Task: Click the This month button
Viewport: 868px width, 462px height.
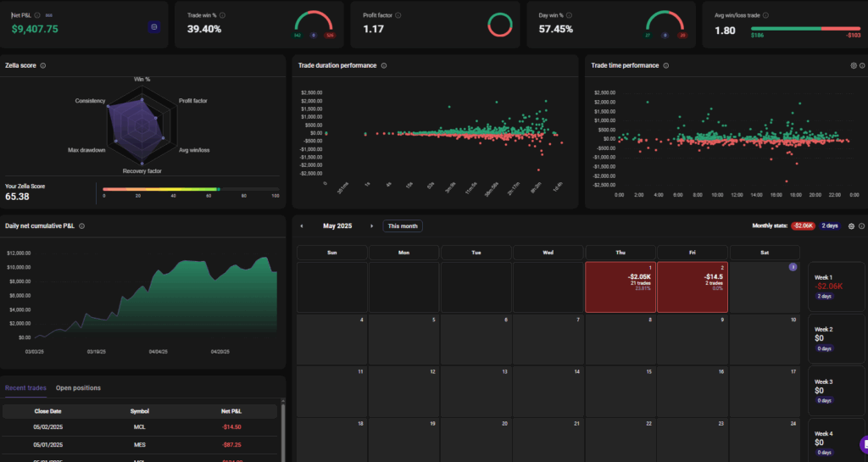Action: 403,225
